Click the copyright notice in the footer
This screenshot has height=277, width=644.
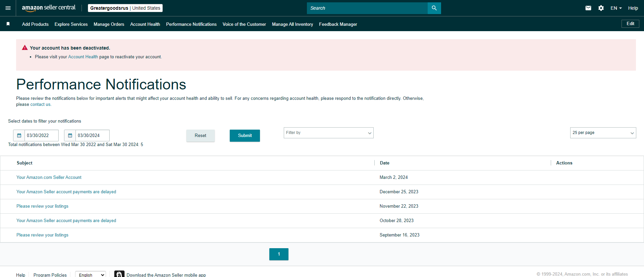pos(582,274)
